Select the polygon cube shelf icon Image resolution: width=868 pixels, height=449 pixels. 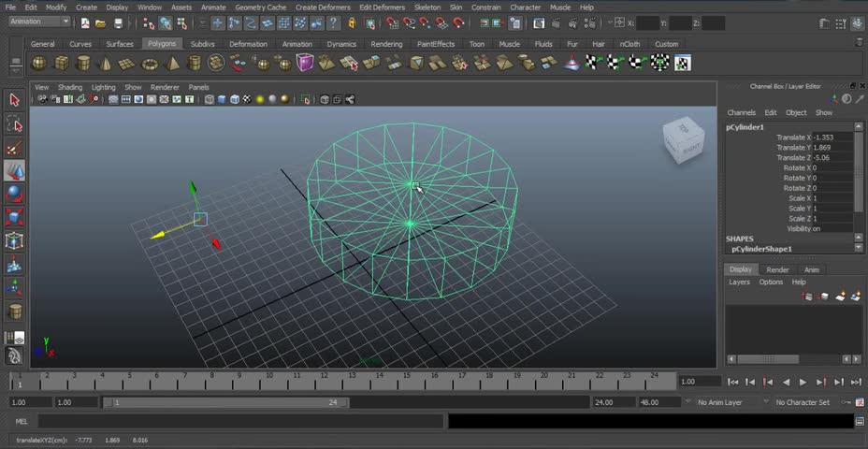click(61, 63)
